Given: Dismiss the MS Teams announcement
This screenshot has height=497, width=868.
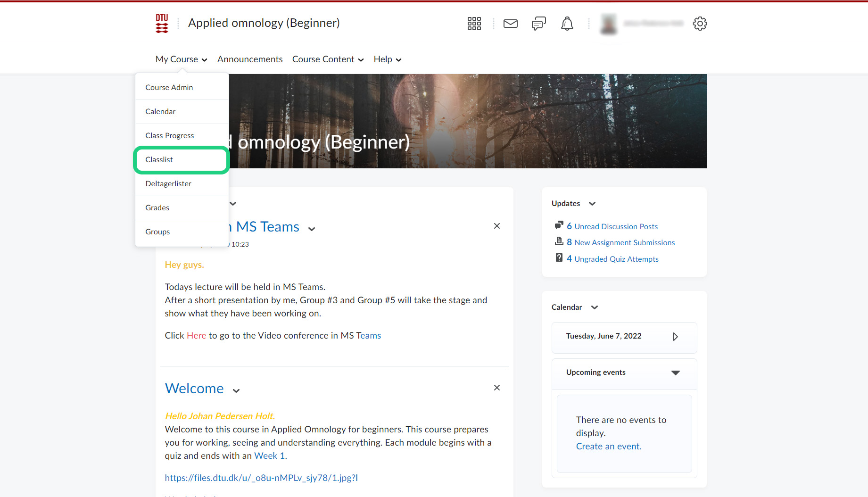Looking at the screenshot, I should tap(496, 226).
